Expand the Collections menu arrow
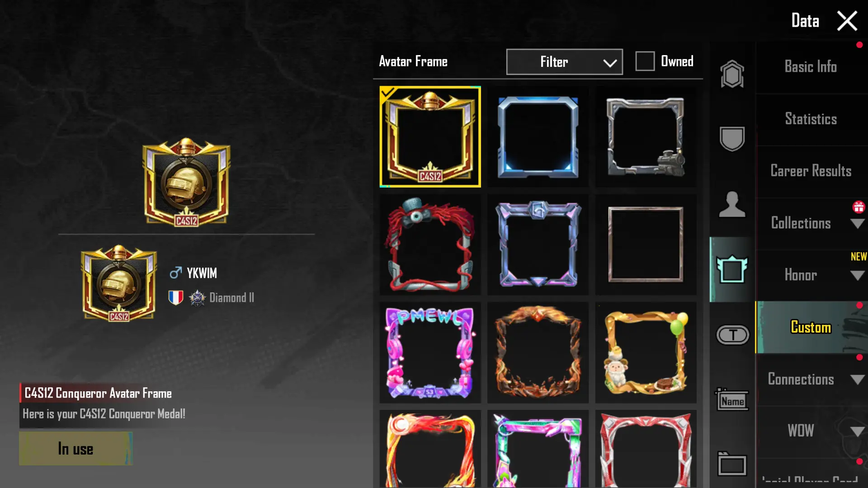This screenshot has width=868, height=488. click(857, 223)
